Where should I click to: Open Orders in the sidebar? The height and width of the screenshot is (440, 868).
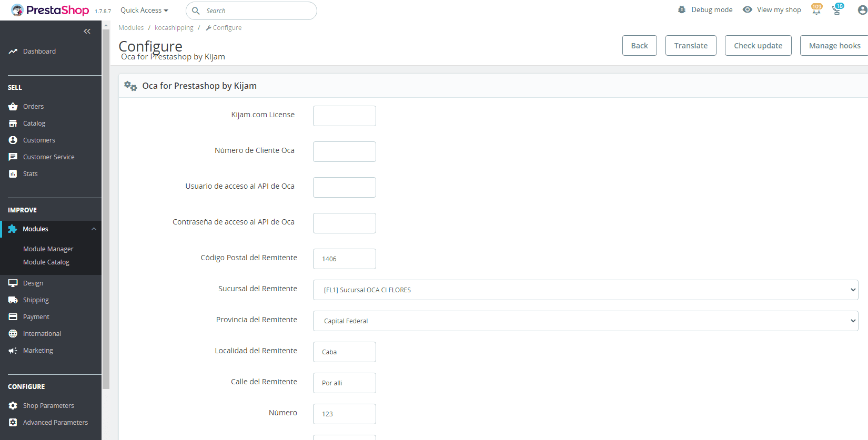(33, 106)
